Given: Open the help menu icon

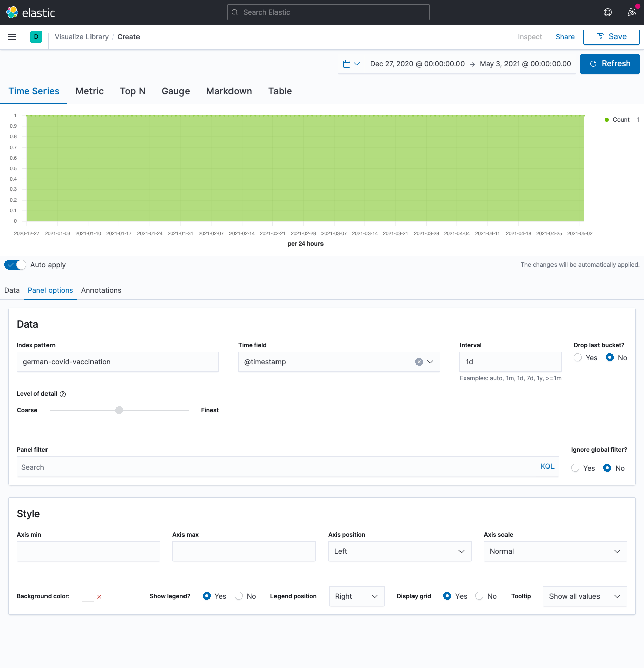Looking at the screenshot, I should pos(608,12).
